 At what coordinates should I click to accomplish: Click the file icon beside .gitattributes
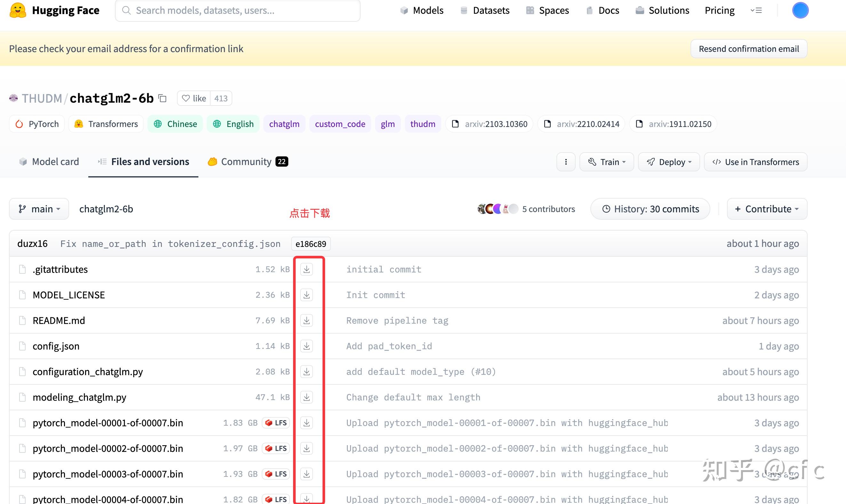tap(22, 269)
